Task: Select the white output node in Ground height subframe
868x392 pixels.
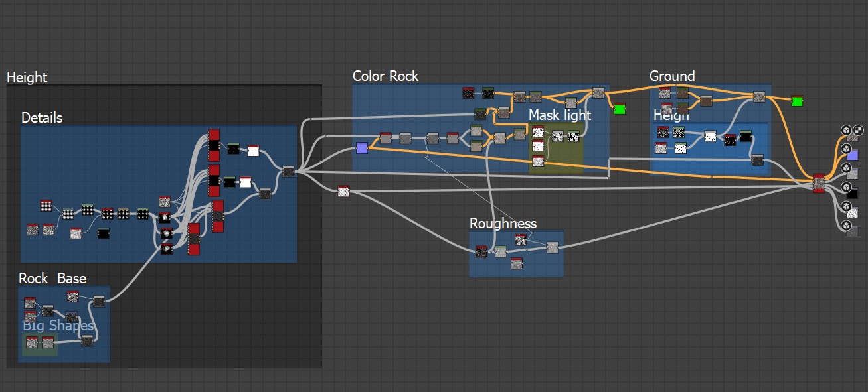Action: click(710, 137)
